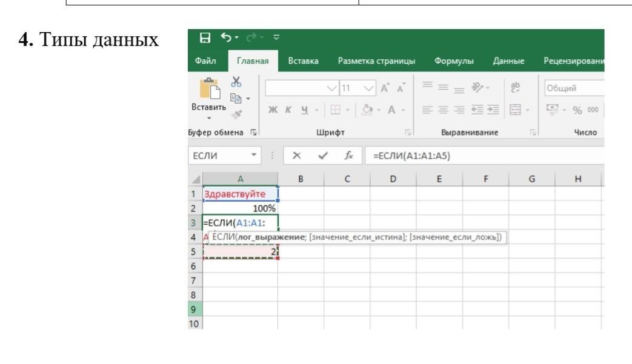This screenshot has height=364, width=632.
Task: Select the Format Painter brush
Action: point(236,114)
